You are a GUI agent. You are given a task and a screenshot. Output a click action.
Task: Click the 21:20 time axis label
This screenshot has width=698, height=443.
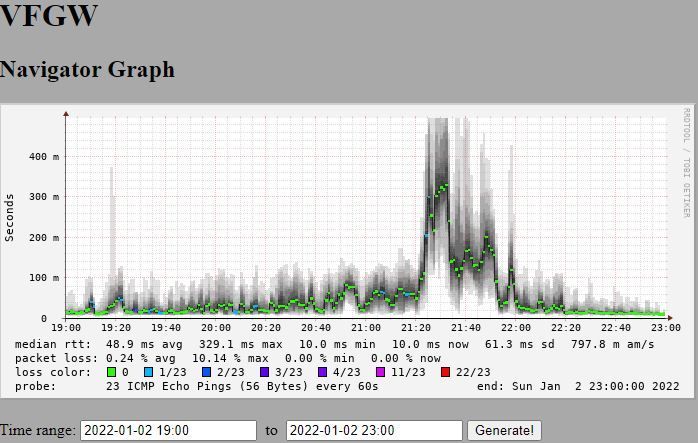416,328
